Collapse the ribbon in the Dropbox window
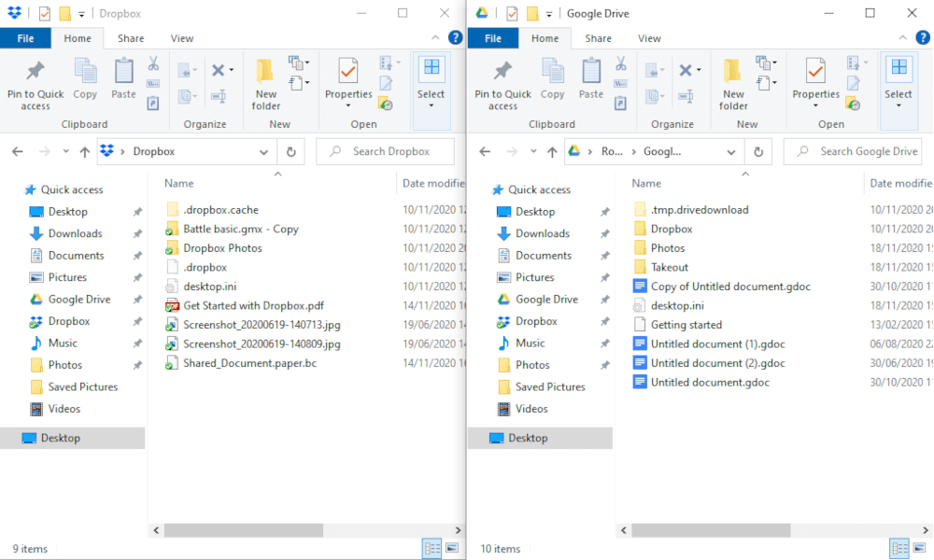Image resolution: width=934 pixels, height=560 pixels. (435, 38)
